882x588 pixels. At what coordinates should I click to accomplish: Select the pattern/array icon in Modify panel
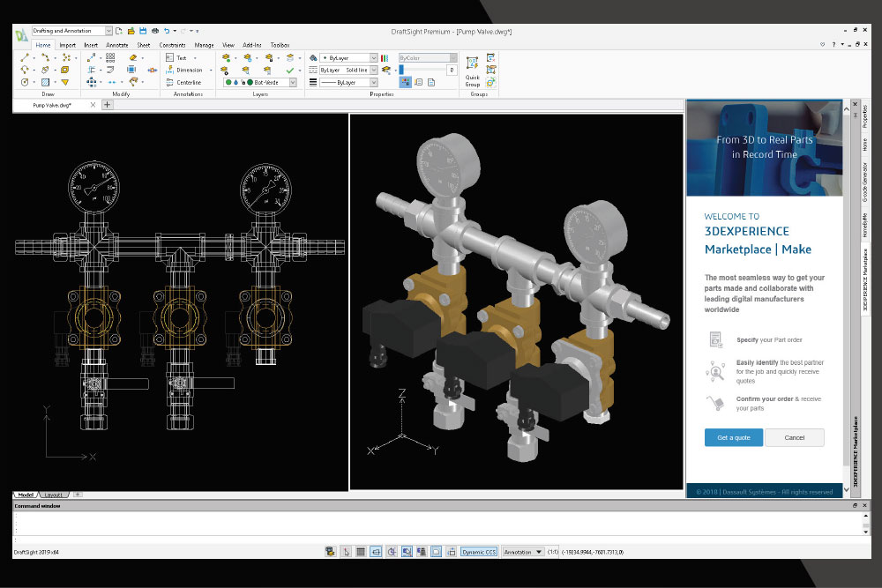pos(109,58)
